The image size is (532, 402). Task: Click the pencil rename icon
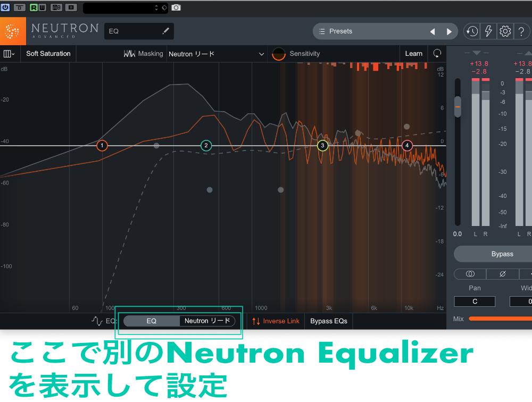(x=165, y=31)
